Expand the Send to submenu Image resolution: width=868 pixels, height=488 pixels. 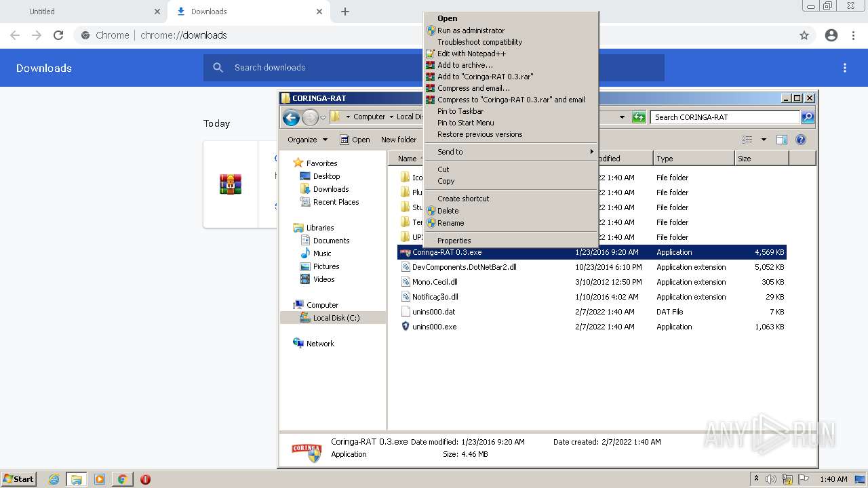[x=511, y=152]
